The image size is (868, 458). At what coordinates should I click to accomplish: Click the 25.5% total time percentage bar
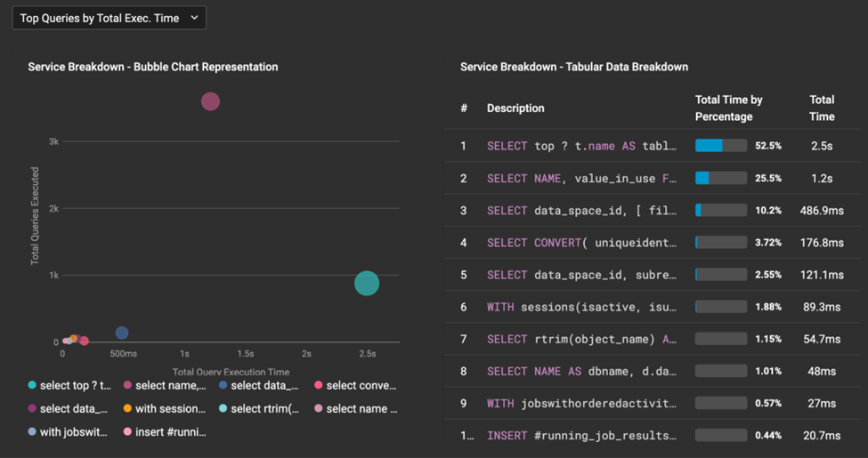point(720,178)
